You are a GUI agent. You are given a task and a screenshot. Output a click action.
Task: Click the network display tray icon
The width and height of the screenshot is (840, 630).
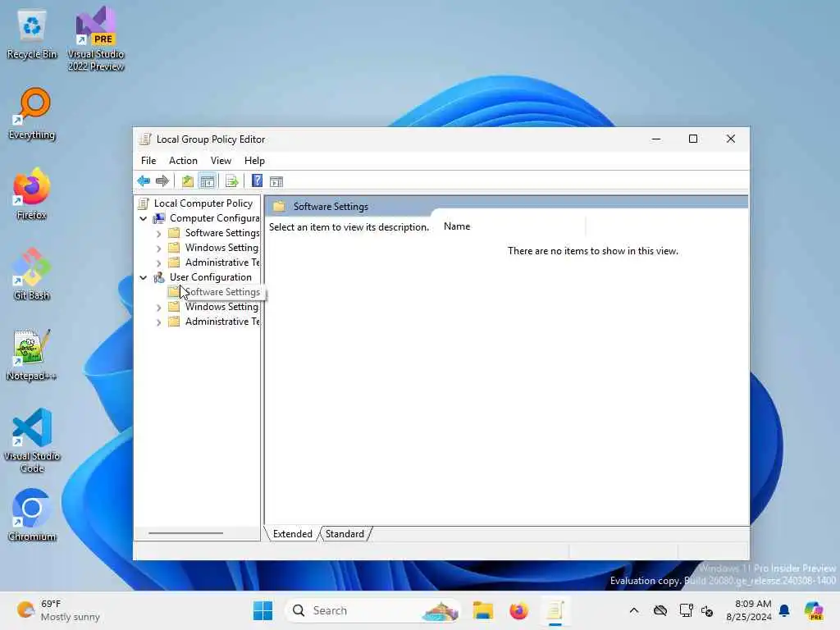click(x=686, y=610)
